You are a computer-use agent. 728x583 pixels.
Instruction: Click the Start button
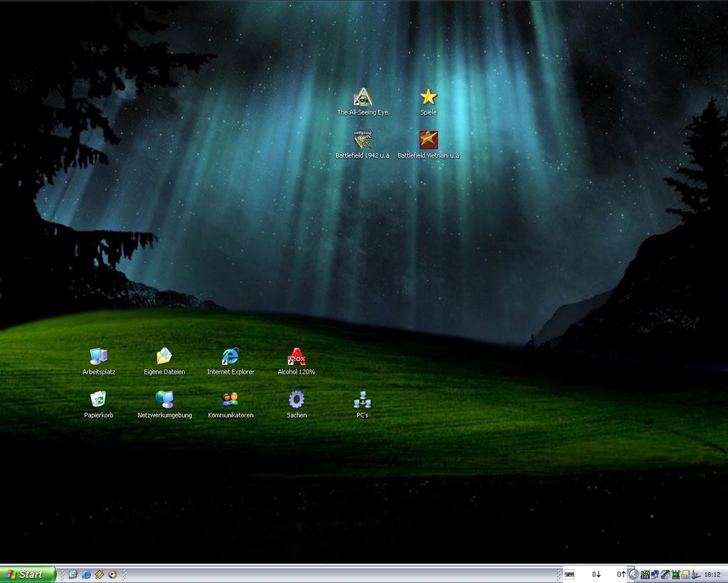click(28, 574)
